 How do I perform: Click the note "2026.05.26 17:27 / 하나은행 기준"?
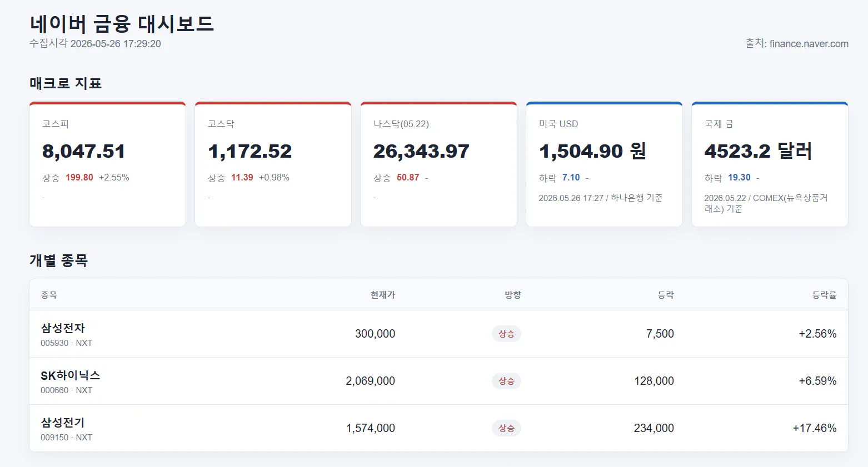click(601, 198)
